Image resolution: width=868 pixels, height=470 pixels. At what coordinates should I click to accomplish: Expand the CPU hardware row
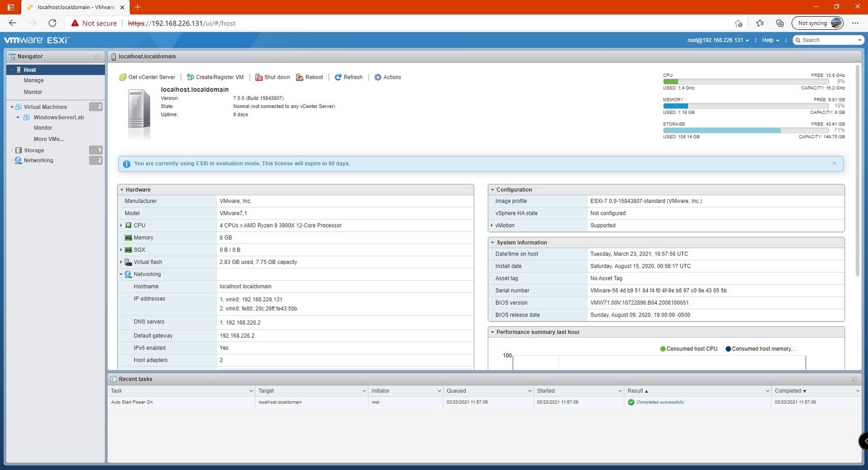pos(121,226)
